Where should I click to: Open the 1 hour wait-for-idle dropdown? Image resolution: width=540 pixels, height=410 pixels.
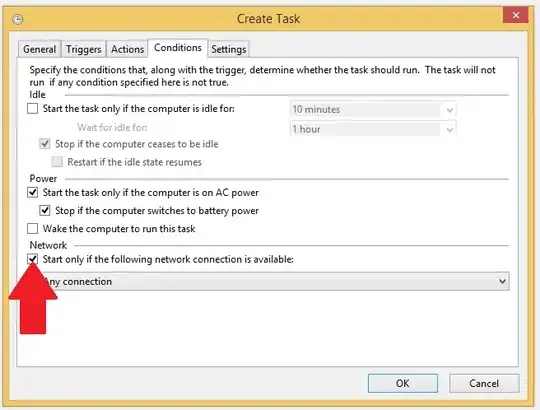coord(373,129)
